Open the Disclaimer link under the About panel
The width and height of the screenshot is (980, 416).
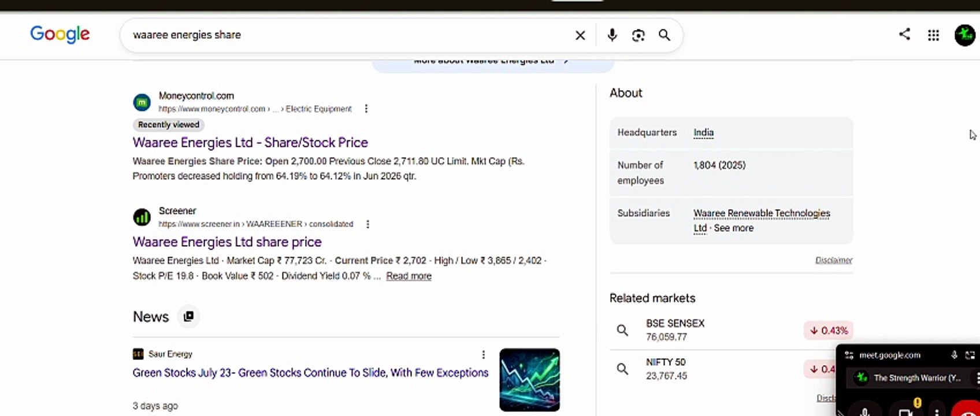834,260
